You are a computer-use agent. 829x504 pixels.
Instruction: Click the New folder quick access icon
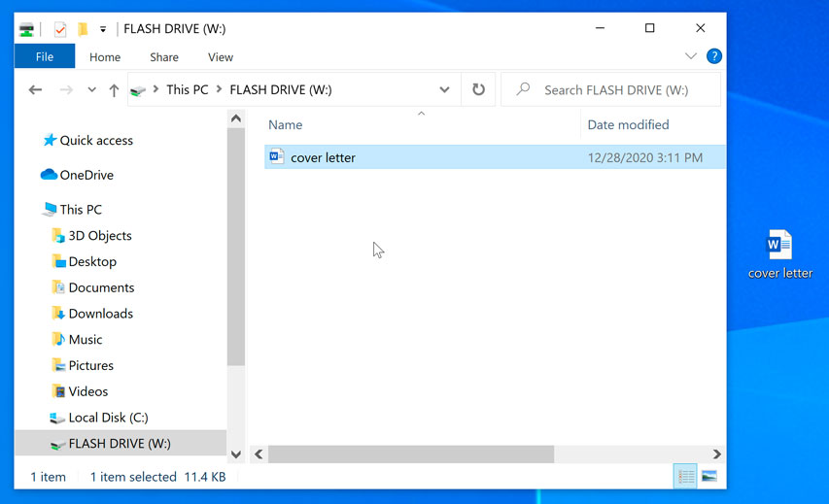(83, 29)
